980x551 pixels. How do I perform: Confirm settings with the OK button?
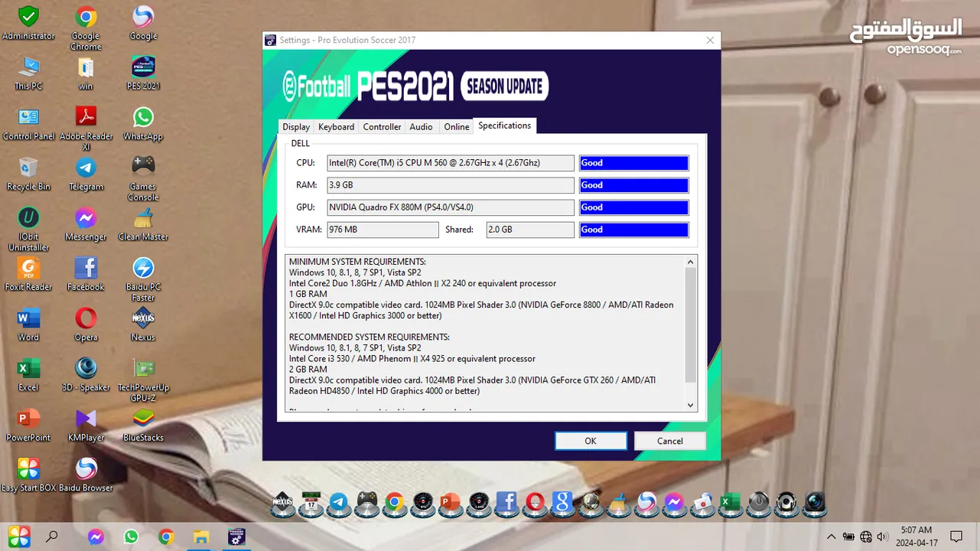(591, 441)
